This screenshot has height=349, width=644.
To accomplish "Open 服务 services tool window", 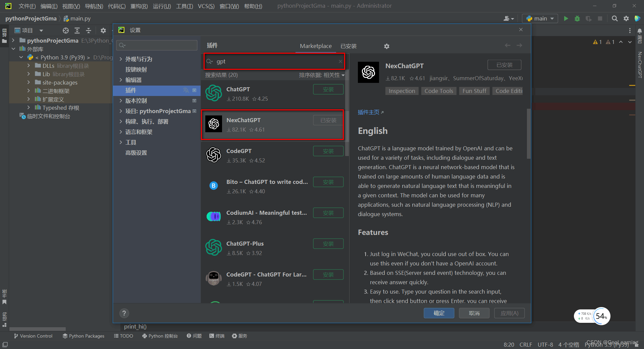I will coord(239,336).
